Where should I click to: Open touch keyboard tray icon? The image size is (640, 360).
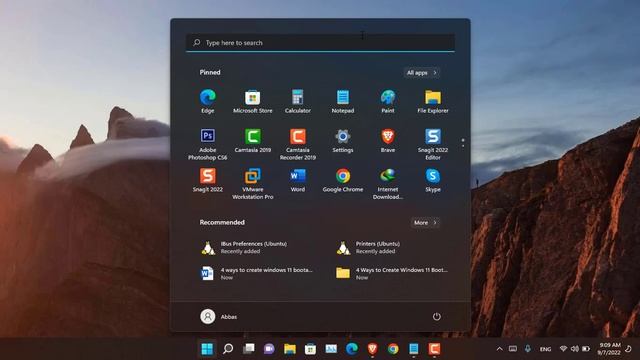pyautogui.click(x=513, y=349)
